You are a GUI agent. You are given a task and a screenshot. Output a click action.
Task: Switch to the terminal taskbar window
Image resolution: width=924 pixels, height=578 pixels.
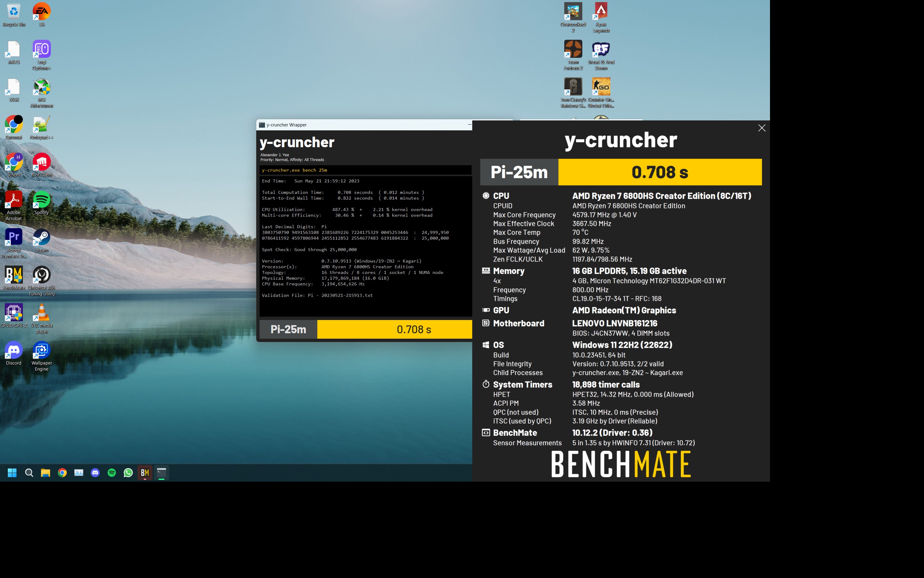[x=162, y=473]
